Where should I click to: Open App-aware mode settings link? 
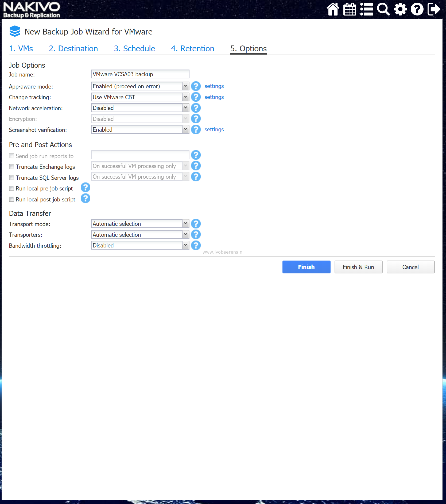pos(214,86)
